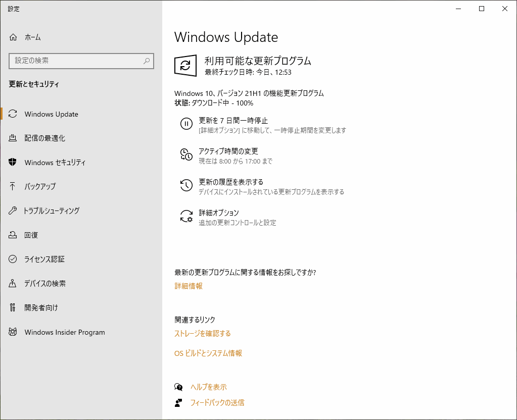Click アクティブ時間の変更
The image size is (517, 420).
(x=228, y=151)
